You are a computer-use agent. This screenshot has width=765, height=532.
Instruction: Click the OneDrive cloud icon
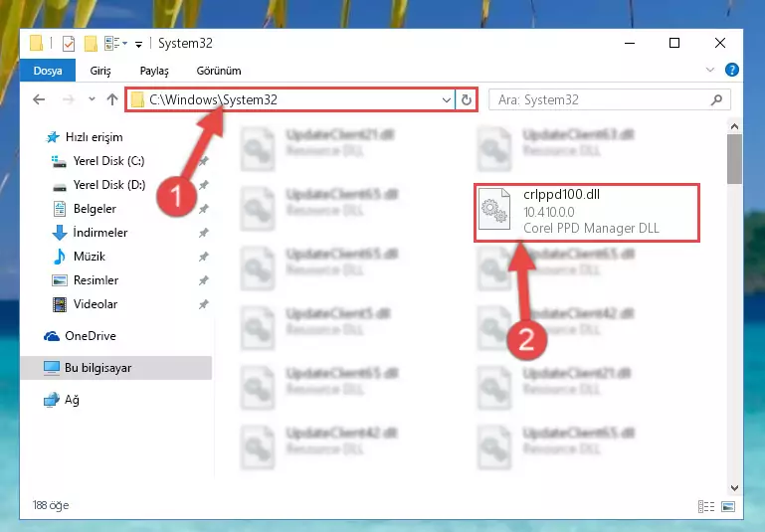coord(52,336)
